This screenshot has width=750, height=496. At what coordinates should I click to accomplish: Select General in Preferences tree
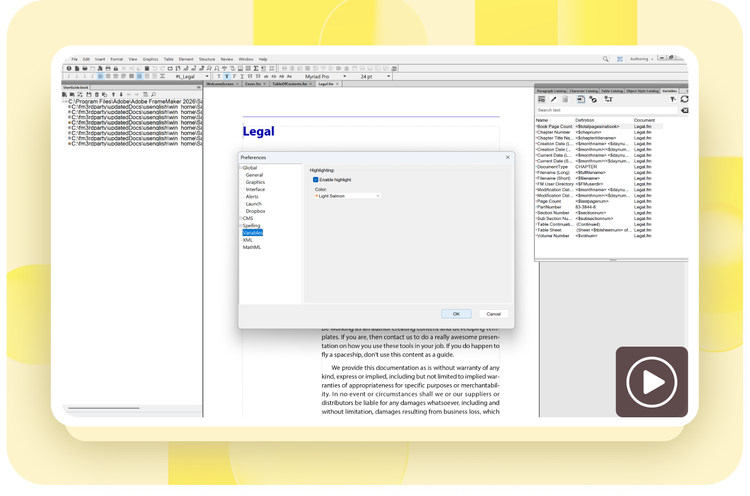click(x=254, y=175)
